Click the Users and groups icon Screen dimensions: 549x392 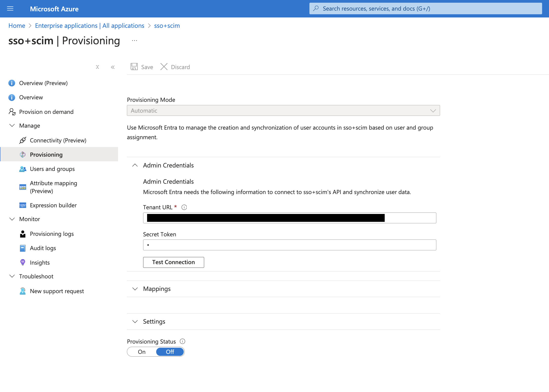(x=22, y=169)
